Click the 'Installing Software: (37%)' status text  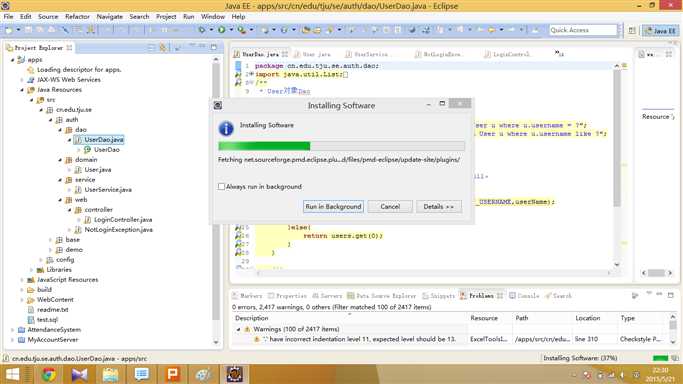(580, 358)
